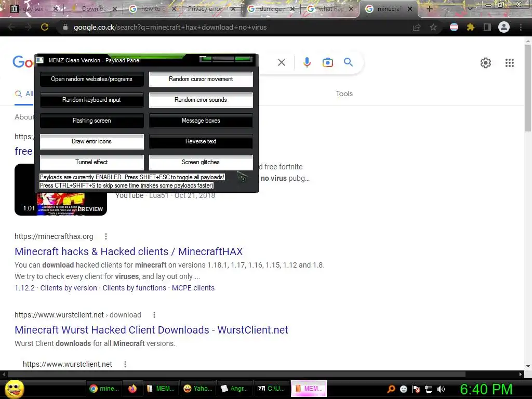The height and width of the screenshot is (399, 532).
Task: Select the highlighted MEM... taskbar button
Action: tap(309, 389)
